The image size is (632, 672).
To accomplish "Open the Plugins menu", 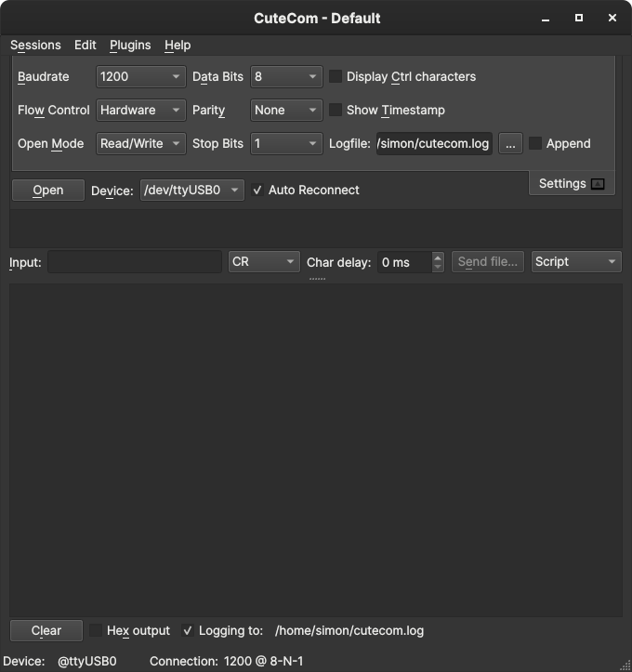I will pos(130,45).
